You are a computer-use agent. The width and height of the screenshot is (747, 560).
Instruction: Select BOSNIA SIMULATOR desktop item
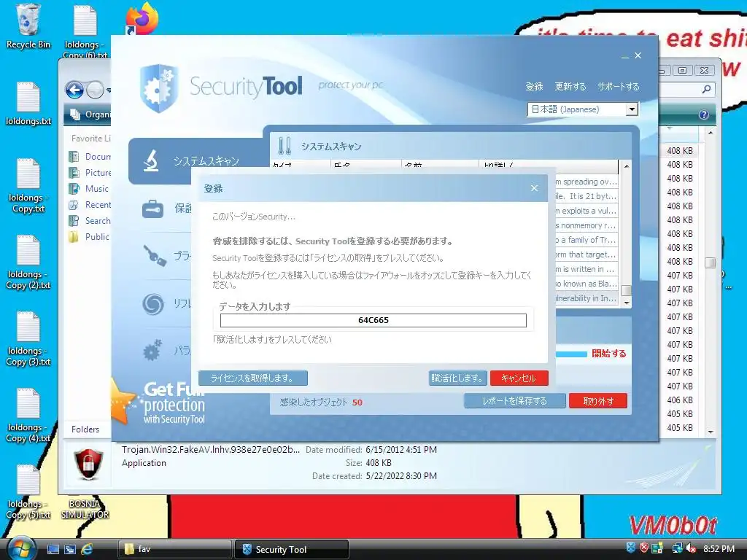tap(85, 509)
